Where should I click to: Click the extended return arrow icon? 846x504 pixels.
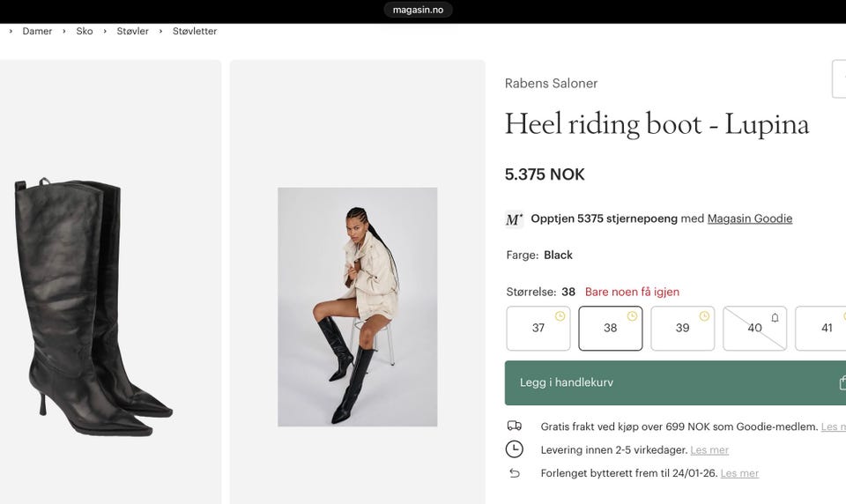coord(515,473)
